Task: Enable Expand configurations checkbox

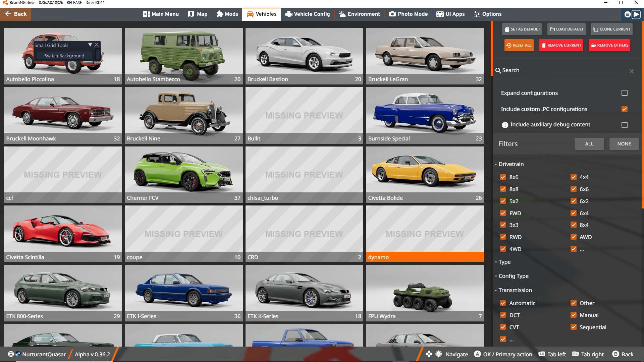Action: (x=624, y=93)
